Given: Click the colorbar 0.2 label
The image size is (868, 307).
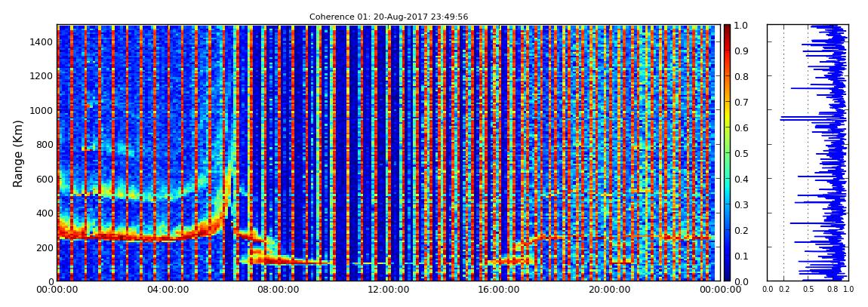Looking at the screenshot, I should (x=743, y=230).
